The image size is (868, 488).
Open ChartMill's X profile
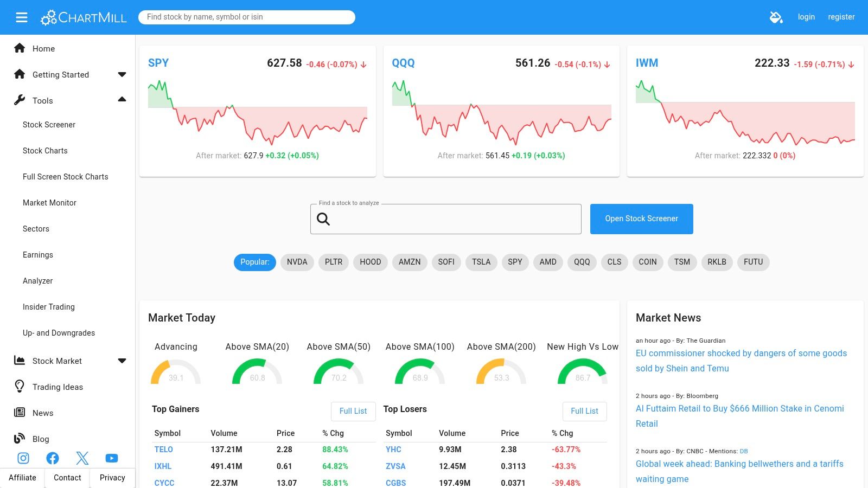tap(82, 458)
